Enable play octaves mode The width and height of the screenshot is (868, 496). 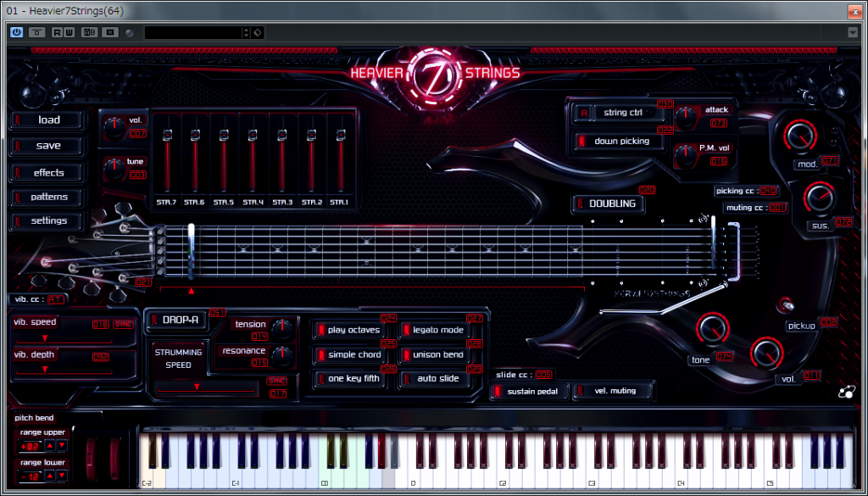pyautogui.click(x=348, y=330)
